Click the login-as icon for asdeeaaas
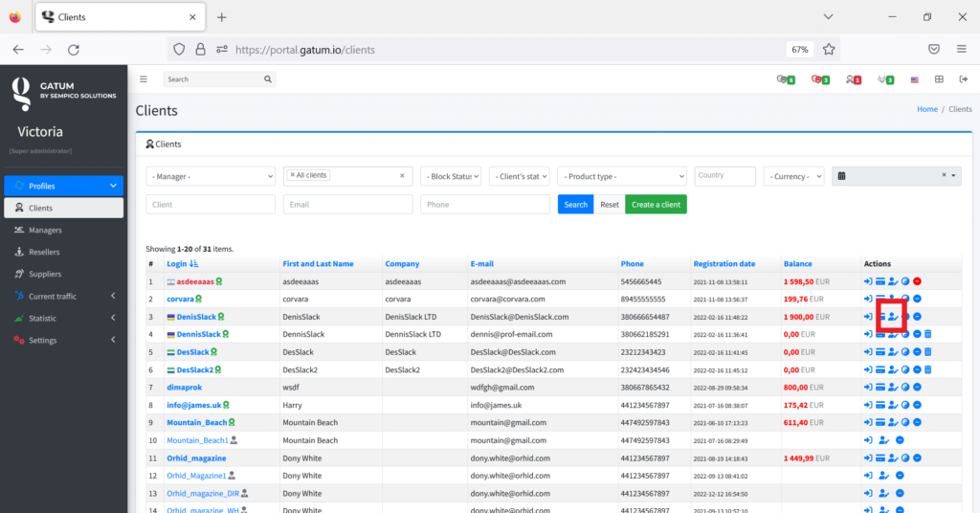 [x=868, y=281]
